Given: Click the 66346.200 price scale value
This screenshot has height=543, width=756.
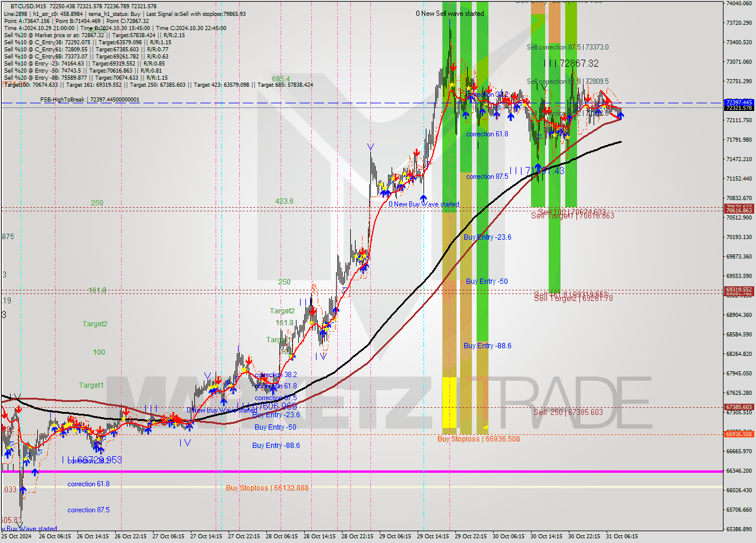Looking at the screenshot, I should (739, 470).
